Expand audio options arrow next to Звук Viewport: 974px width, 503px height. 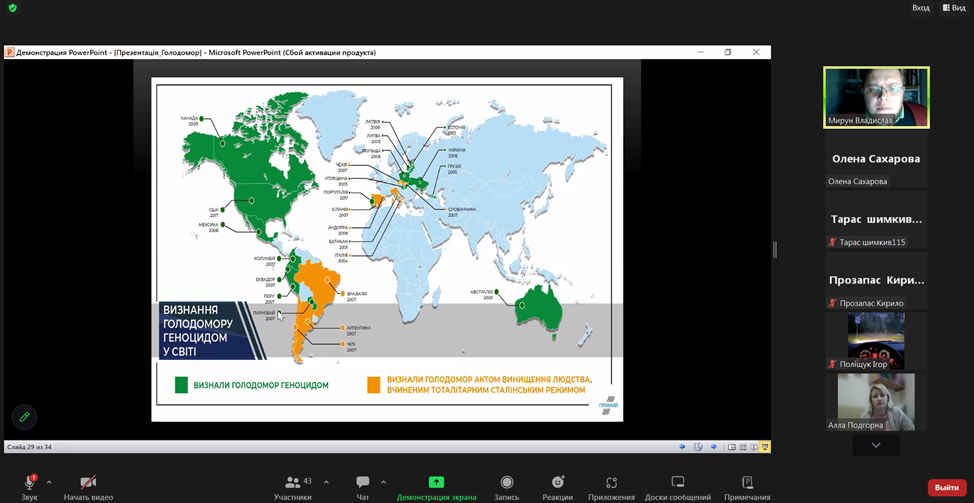pos(49,481)
